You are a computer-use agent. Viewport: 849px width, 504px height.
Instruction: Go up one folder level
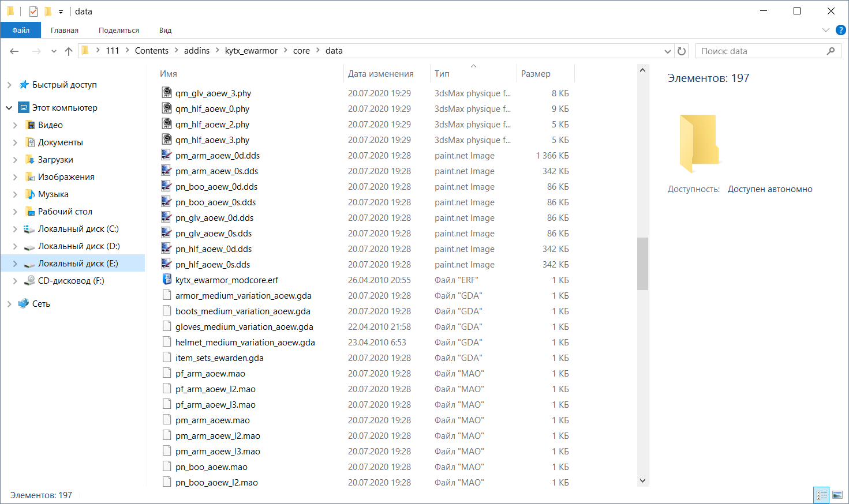(69, 51)
